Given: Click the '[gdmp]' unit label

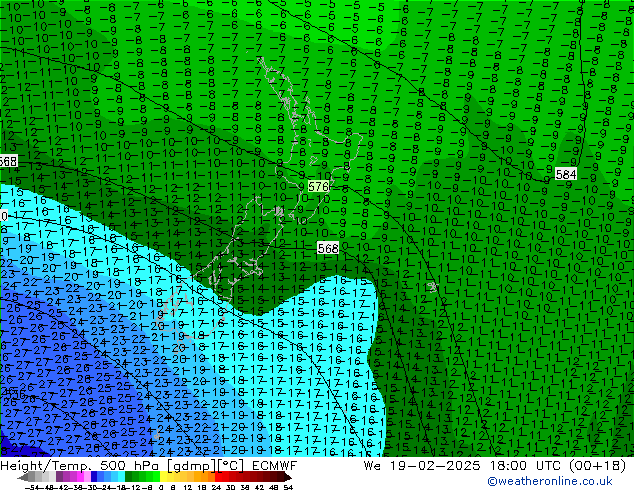Looking at the screenshot, I should click(x=191, y=465).
